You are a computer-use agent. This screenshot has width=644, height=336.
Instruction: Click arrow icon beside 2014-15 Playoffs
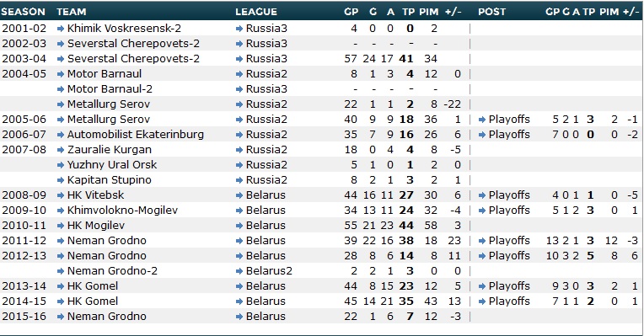coord(482,302)
